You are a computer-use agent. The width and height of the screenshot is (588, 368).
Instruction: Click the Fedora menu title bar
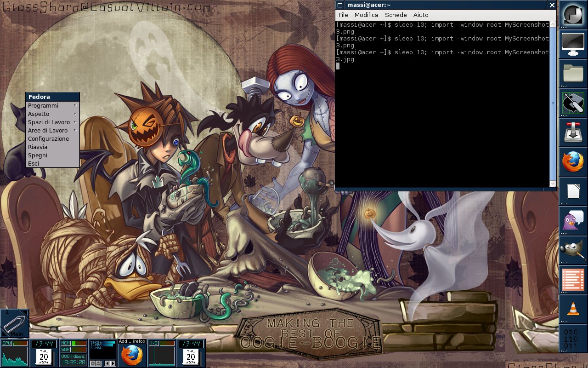tap(52, 97)
